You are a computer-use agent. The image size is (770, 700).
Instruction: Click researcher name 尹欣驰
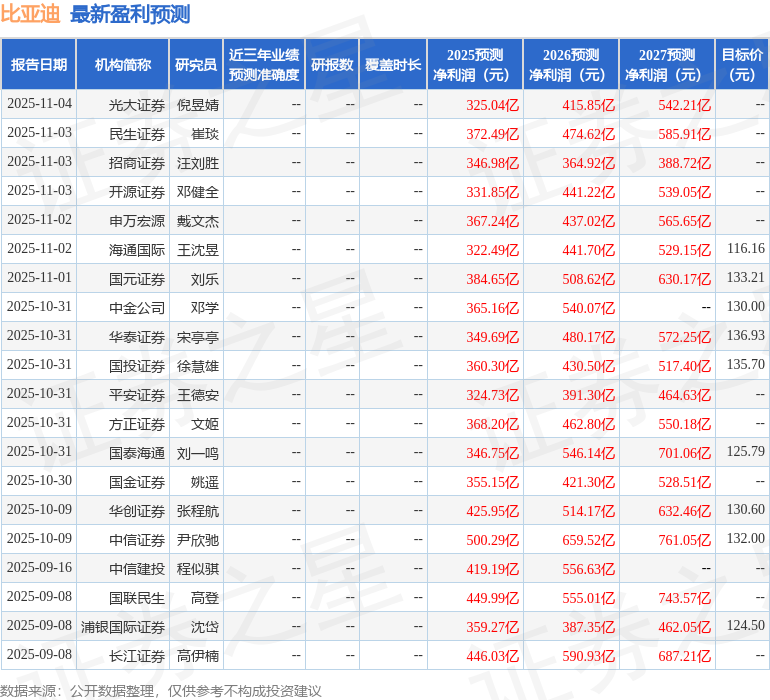pyautogui.click(x=198, y=539)
